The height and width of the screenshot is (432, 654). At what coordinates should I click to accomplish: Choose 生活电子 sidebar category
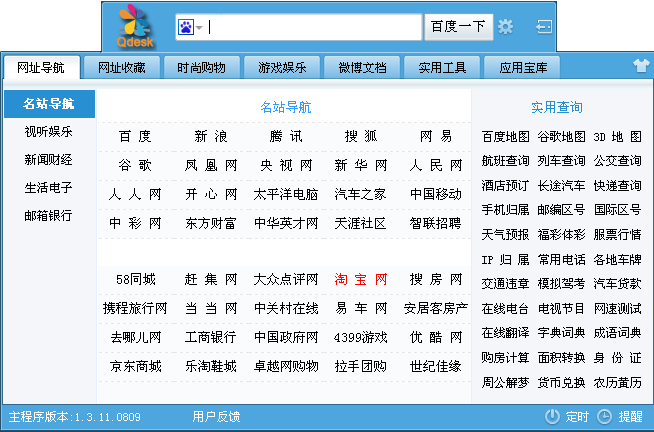[x=48, y=188]
